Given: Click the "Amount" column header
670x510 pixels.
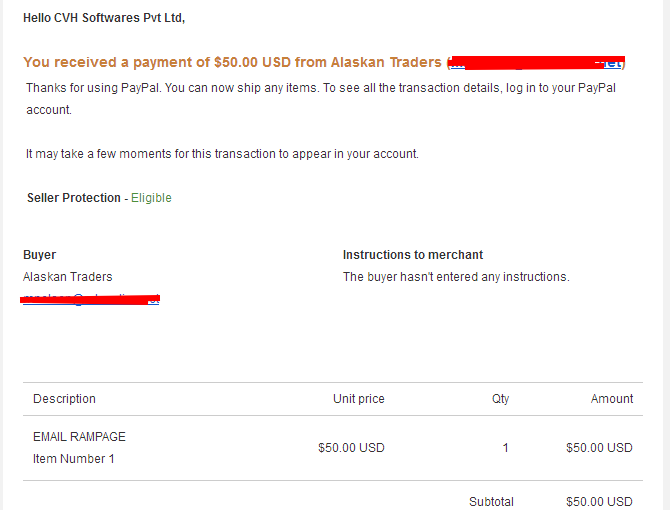Looking at the screenshot, I should pyautogui.click(x=612, y=399).
